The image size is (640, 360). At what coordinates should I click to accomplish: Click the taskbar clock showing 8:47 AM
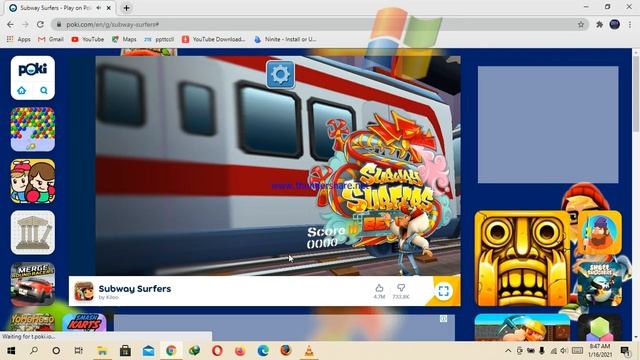tap(600, 351)
